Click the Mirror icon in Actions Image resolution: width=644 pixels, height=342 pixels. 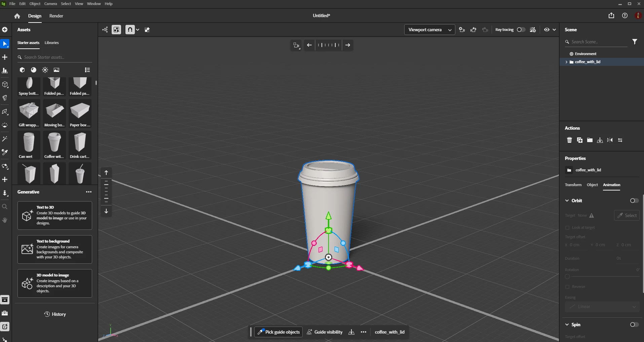tap(610, 140)
